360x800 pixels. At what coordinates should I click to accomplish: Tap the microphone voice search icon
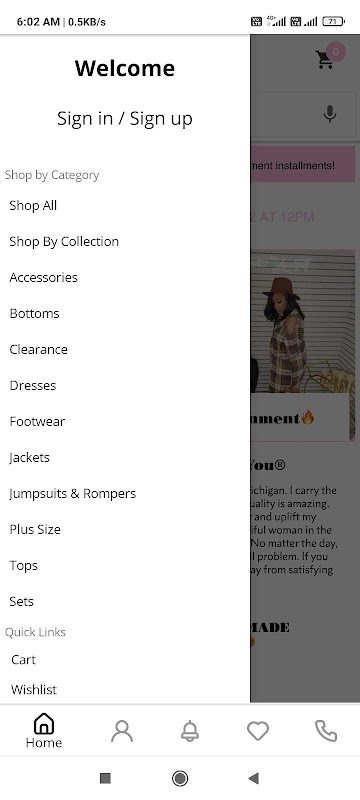(330, 114)
